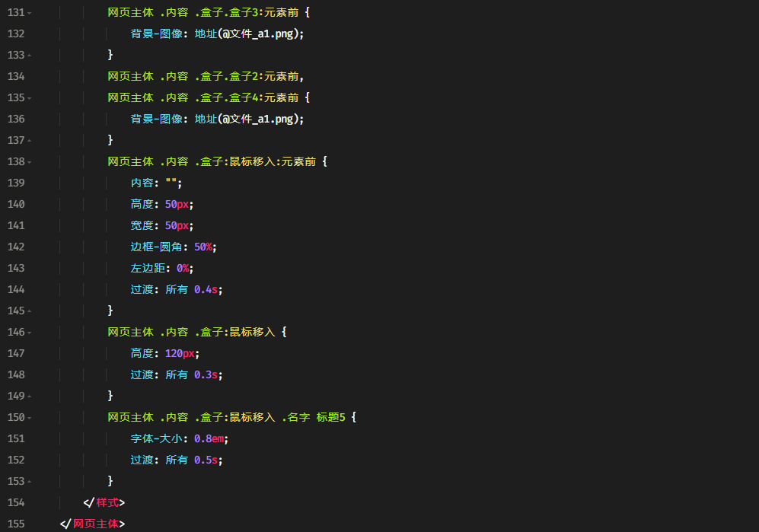The height and width of the screenshot is (532, 759).
Task: Click the 0.4s transition value
Action: pos(206,289)
